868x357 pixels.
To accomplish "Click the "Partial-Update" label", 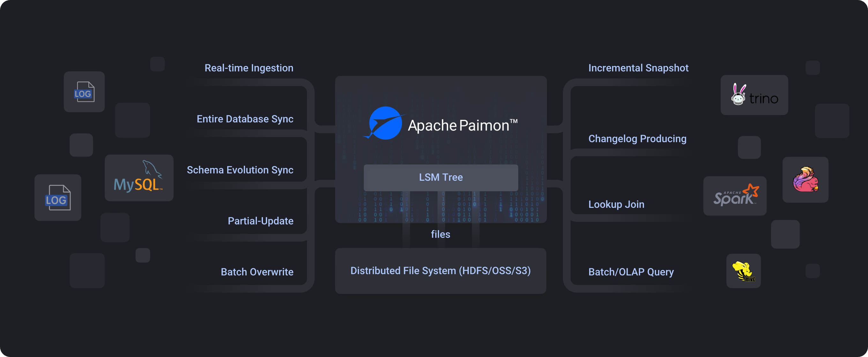I will (260, 221).
